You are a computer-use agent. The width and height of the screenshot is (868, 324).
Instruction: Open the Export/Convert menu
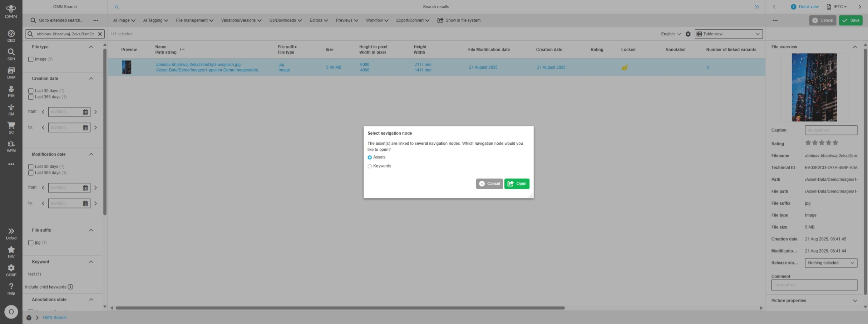[x=413, y=20]
